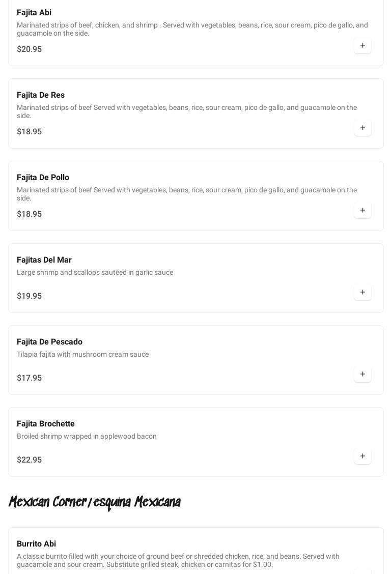
Task: Click the Mexican Corner section heading
Action: click(95, 502)
